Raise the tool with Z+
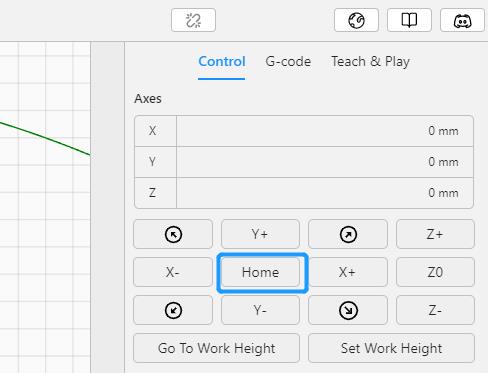 (435, 234)
